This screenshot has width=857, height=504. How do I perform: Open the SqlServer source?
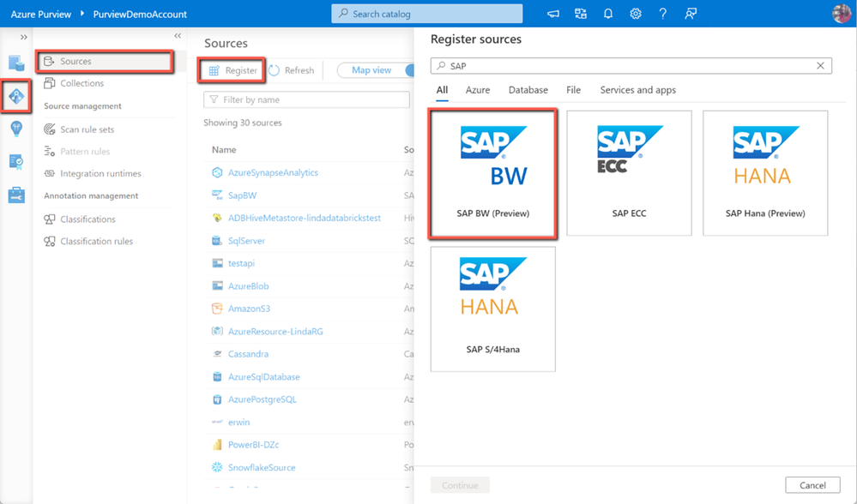pos(246,241)
